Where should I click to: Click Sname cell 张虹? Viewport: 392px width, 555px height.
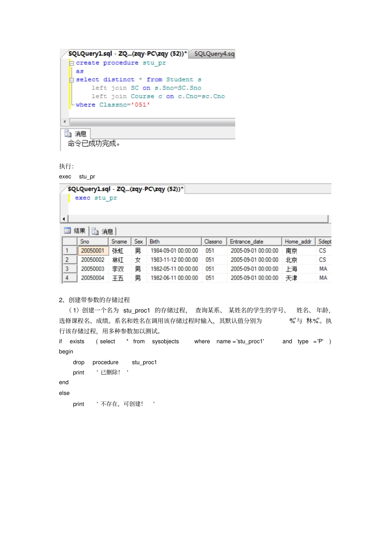point(120,250)
